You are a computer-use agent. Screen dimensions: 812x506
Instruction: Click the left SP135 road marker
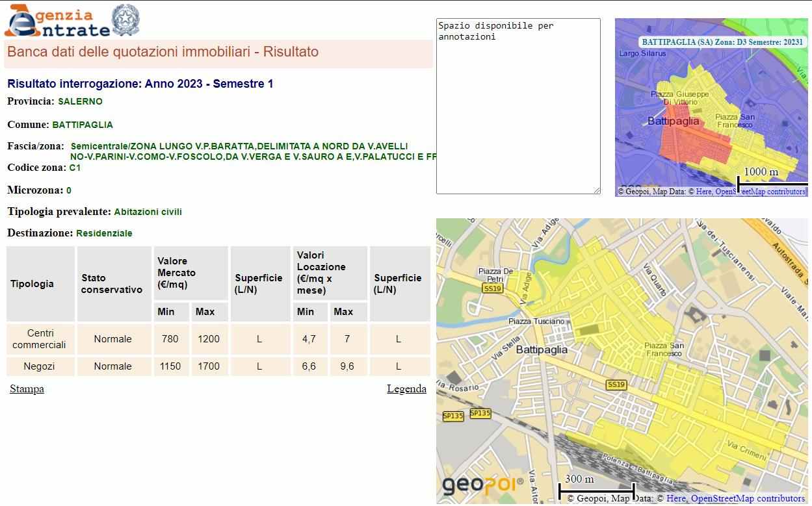453,416
